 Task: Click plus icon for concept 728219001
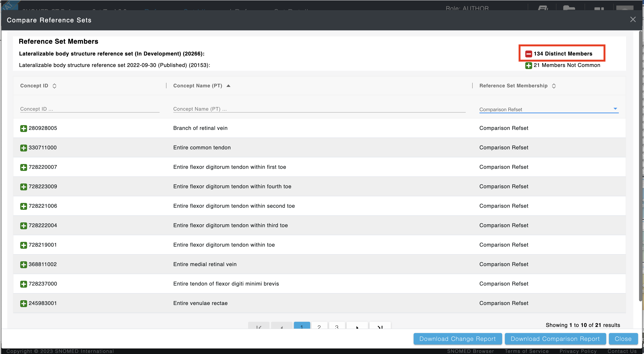tap(23, 245)
